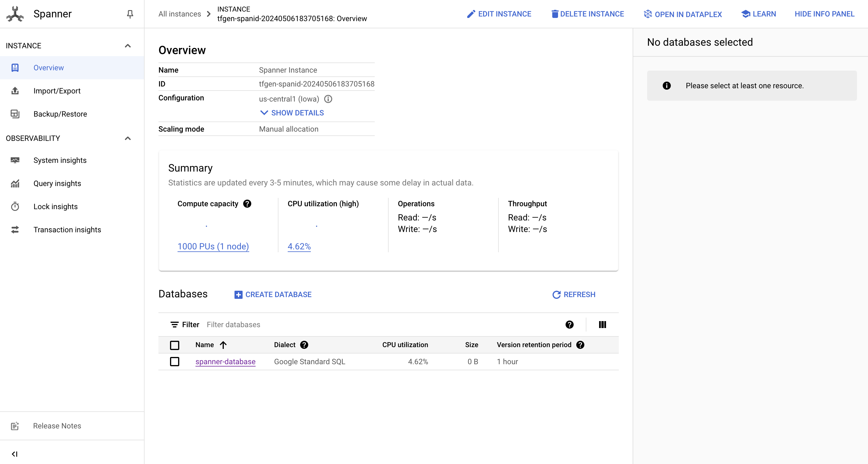Collapse the INSTANCE section

(128, 45)
